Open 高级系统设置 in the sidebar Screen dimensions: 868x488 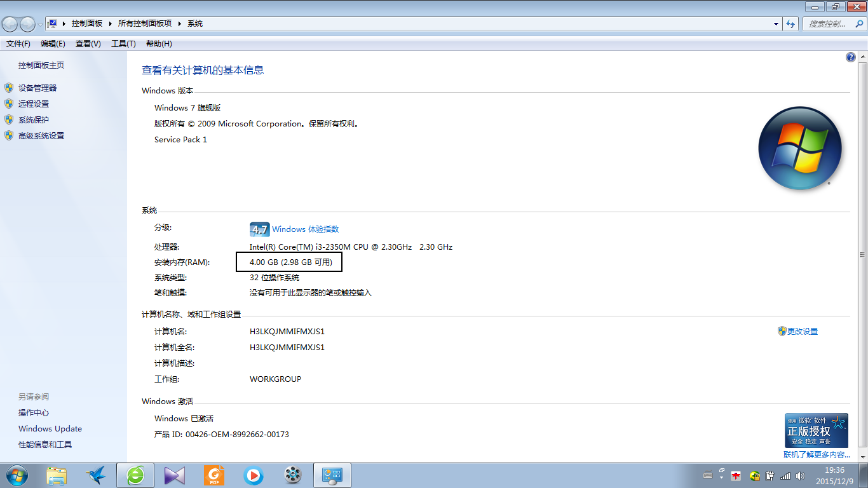point(41,135)
